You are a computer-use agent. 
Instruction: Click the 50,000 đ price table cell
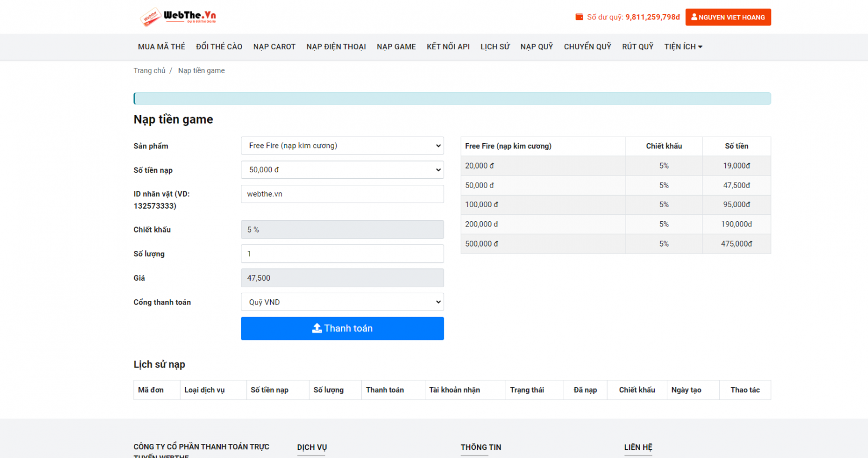tap(543, 185)
